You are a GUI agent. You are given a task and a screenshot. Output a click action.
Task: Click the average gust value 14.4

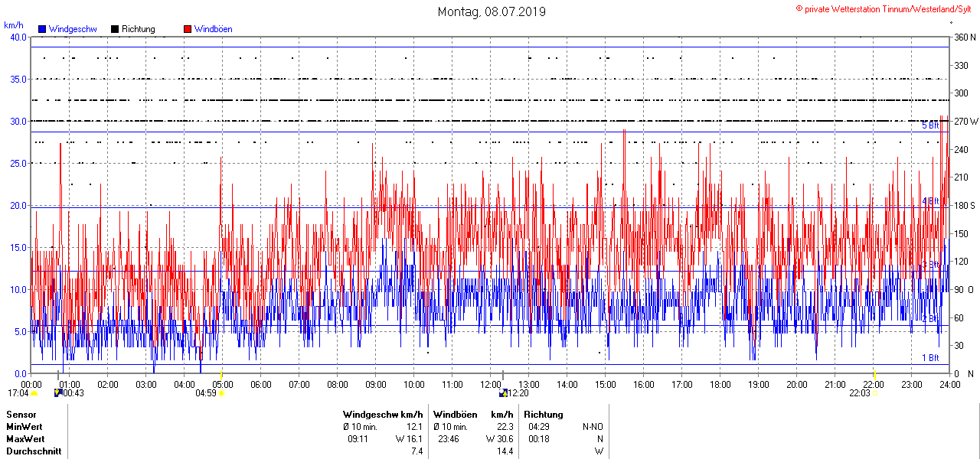(x=505, y=451)
